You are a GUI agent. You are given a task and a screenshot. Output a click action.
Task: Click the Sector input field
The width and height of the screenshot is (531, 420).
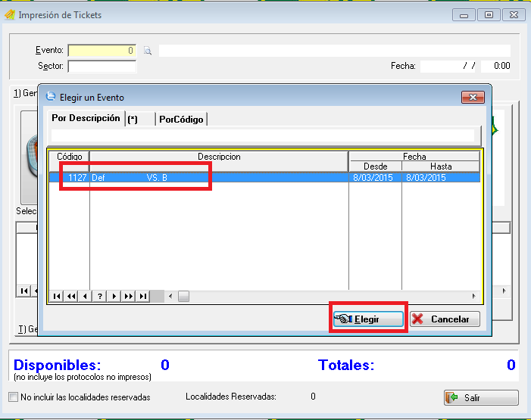102,66
